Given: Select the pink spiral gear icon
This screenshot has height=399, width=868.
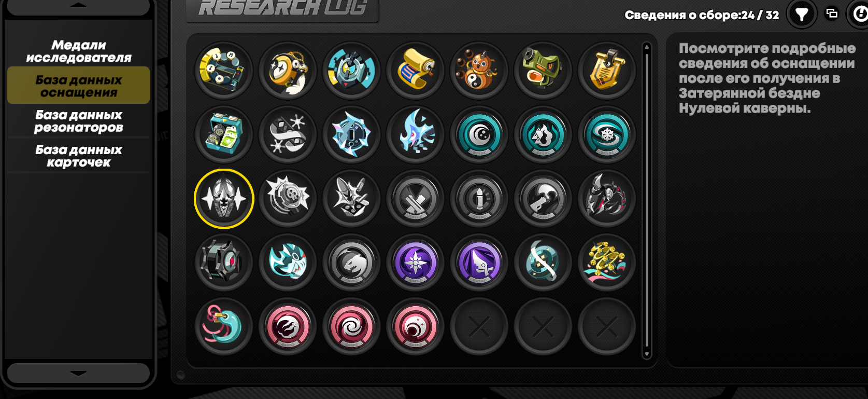Looking at the screenshot, I should pos(351,326).
